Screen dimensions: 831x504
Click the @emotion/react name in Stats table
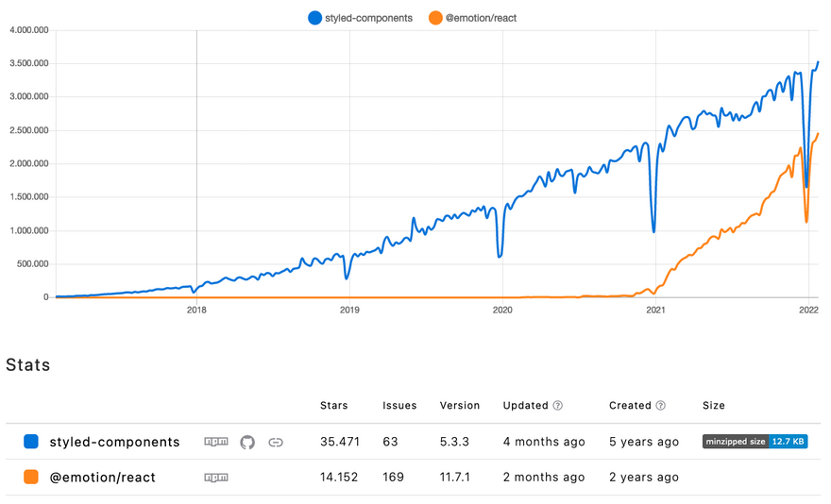pos(102,478)
